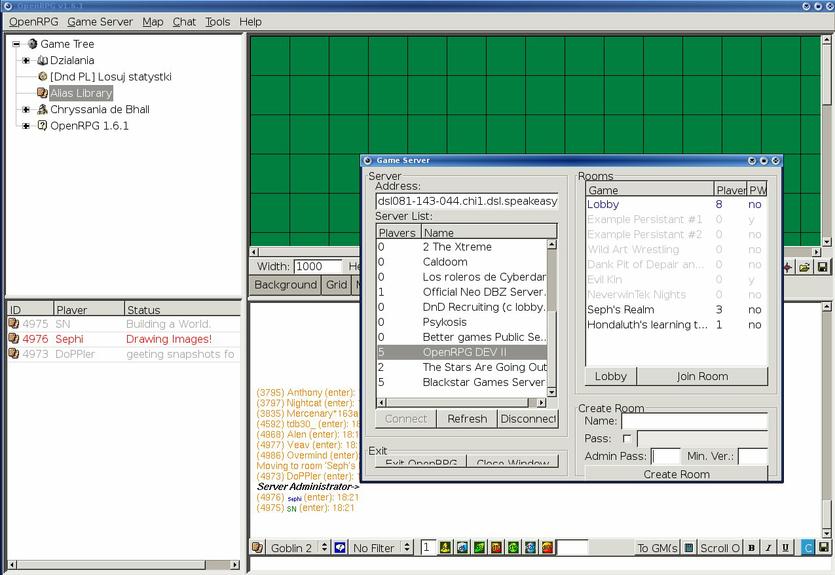Click the player icon of 4976 Sephi
Viewport: 835px width, 575px height.
pyautogui.click(x=13, y=338)
